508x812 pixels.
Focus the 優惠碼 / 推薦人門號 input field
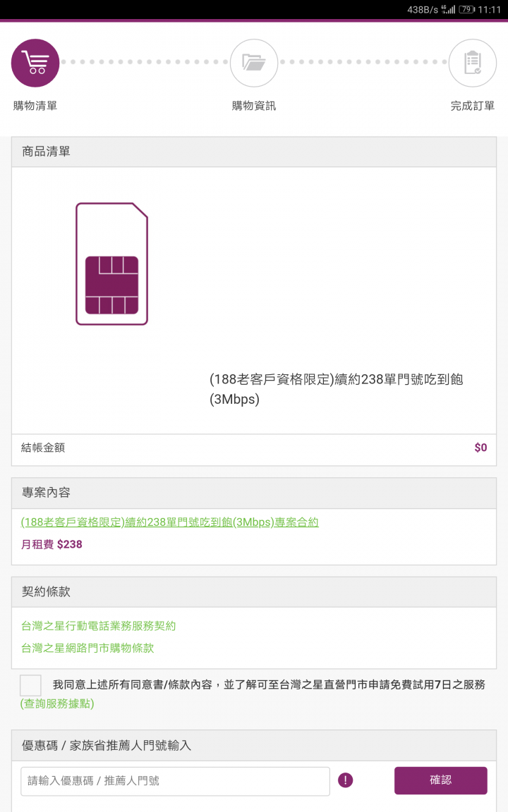tap(175, 781)
